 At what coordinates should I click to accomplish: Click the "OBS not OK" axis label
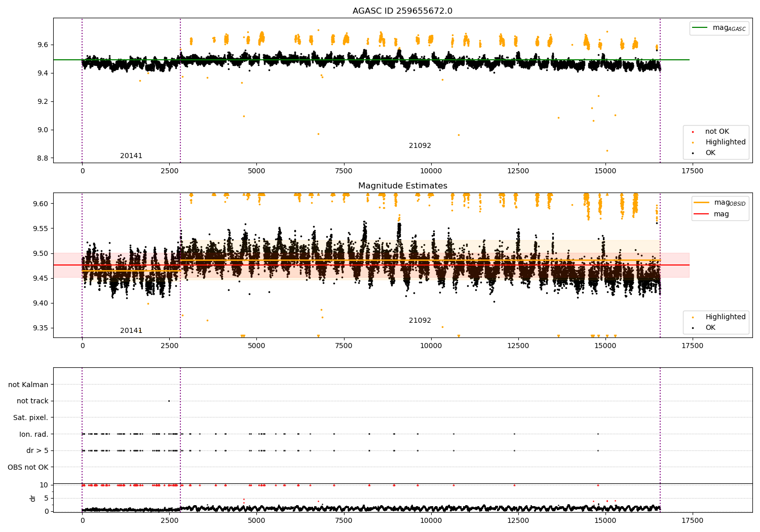pyautogui.click(x=28, y=467)
